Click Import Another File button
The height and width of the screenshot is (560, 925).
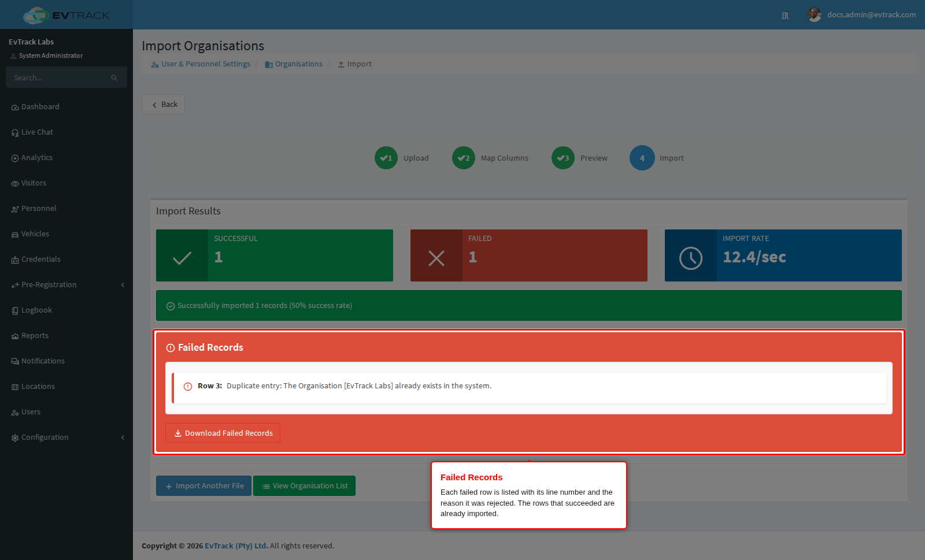coord(203,486)
